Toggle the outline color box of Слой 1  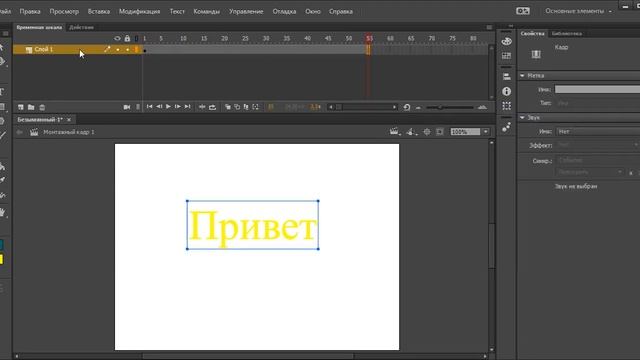[x=136, y=49]
